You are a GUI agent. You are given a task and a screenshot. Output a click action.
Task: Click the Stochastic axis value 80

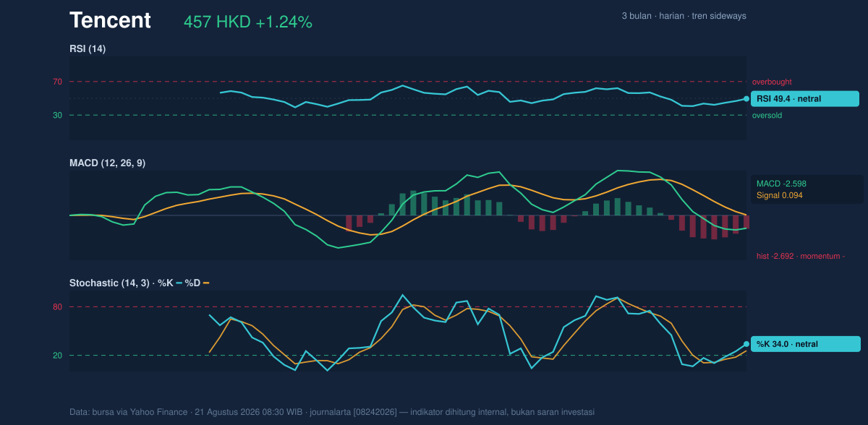click(x=57, y=307)
